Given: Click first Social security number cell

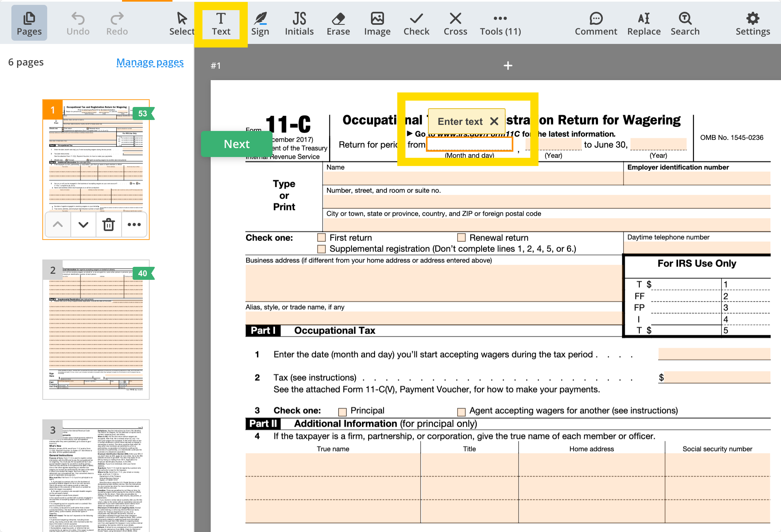Looking at the screenshot, I should pos(718,465).
